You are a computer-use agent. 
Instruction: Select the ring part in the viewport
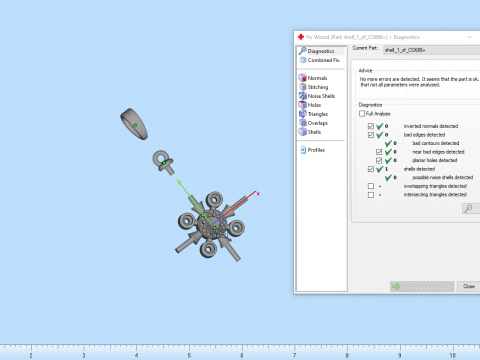click(134, 124)
